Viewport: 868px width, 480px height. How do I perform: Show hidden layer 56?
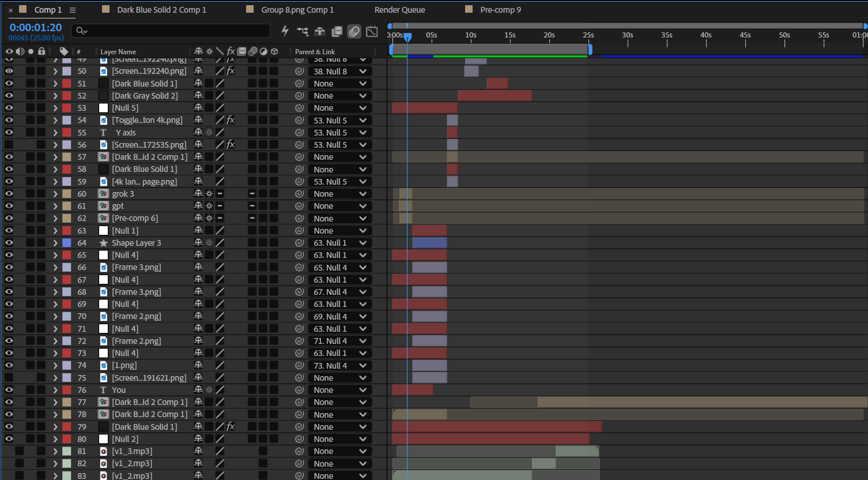coord(9,145)
